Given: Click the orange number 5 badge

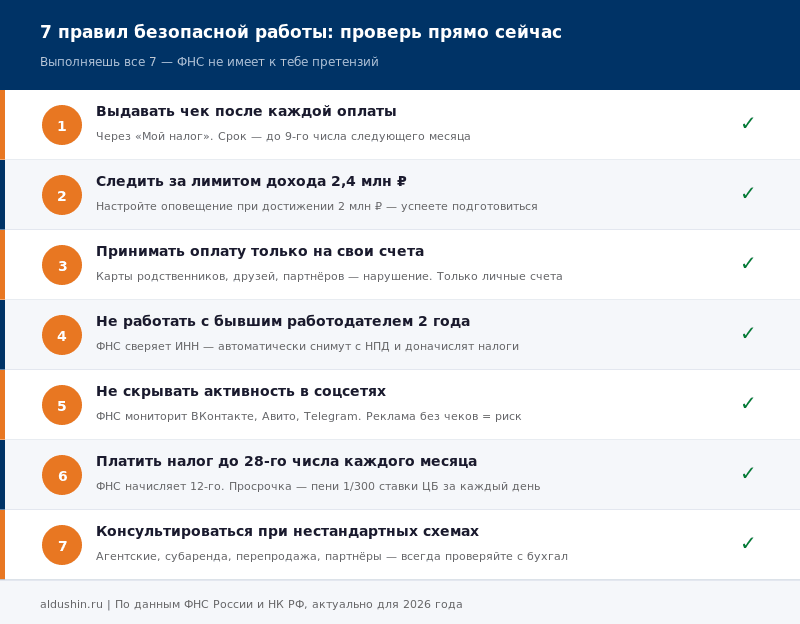Looking at the screenshot, I should 62,405.
